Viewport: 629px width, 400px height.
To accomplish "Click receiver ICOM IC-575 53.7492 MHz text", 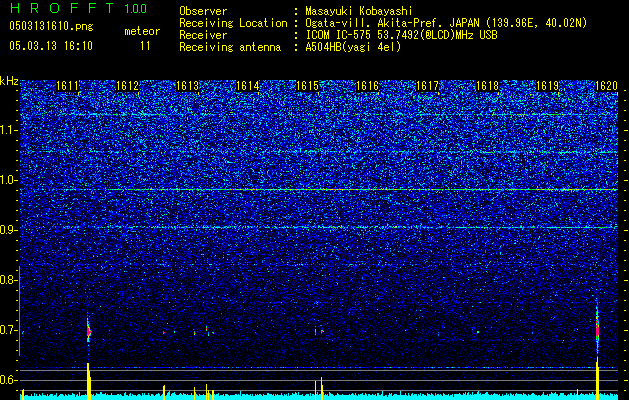I will point(401,35).
